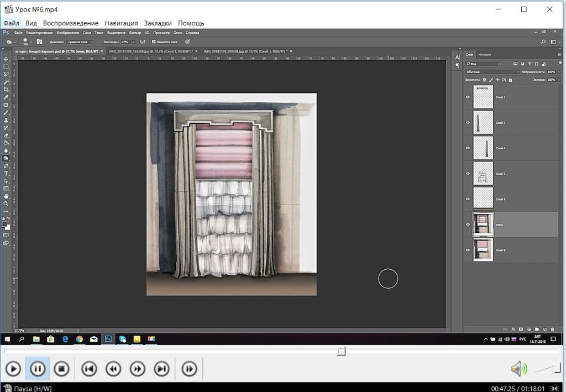The width and height of the screenshot is (566, 392).
Task: Open the layer filter Вид dropdown
Action: [x=483, y=64]
